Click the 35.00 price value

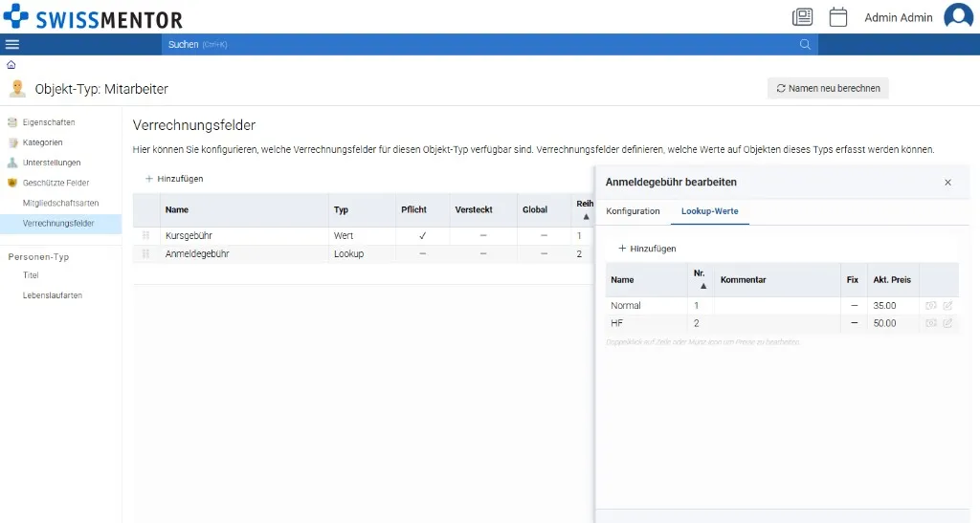(x=884, y=306)
